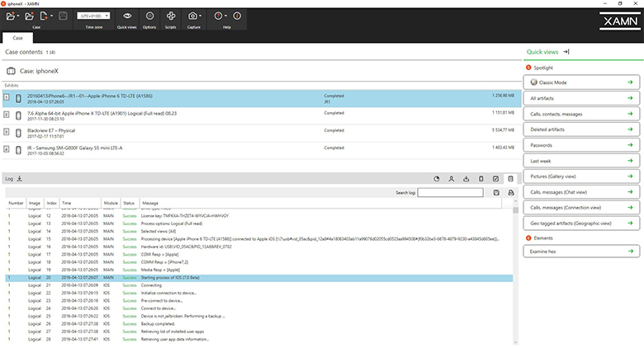Sort log by Module column header
The image size is (644, 348).
click(x=111, y=203)
